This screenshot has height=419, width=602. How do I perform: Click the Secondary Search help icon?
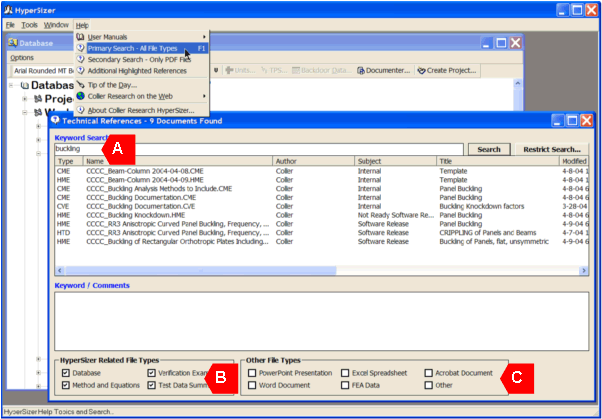pyautogui.click(x=80, y=60)
